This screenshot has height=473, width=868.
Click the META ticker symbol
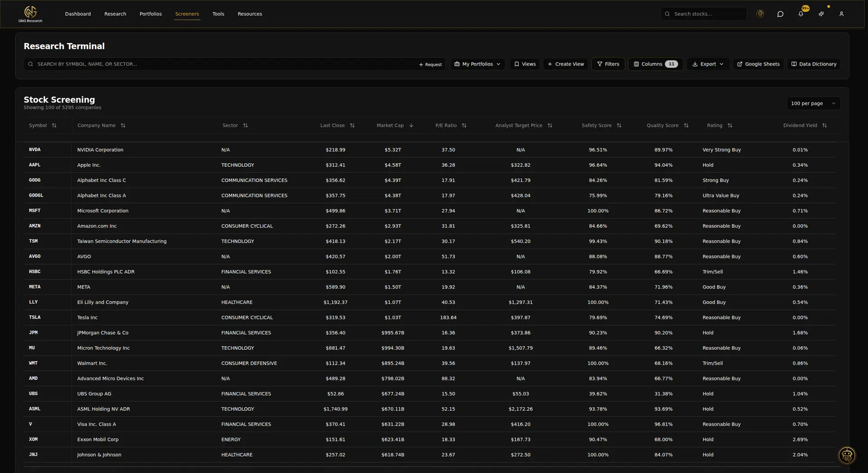[x=35, y=287]
